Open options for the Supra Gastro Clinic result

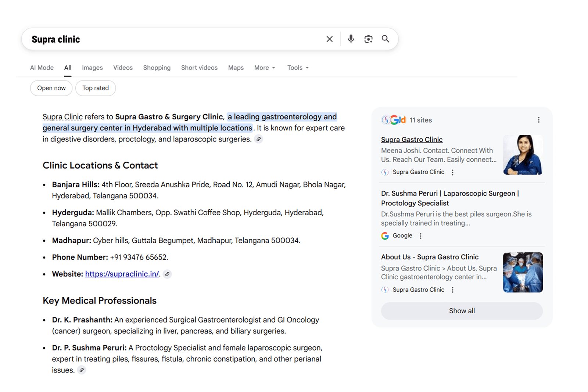click(x=452, y=172)
